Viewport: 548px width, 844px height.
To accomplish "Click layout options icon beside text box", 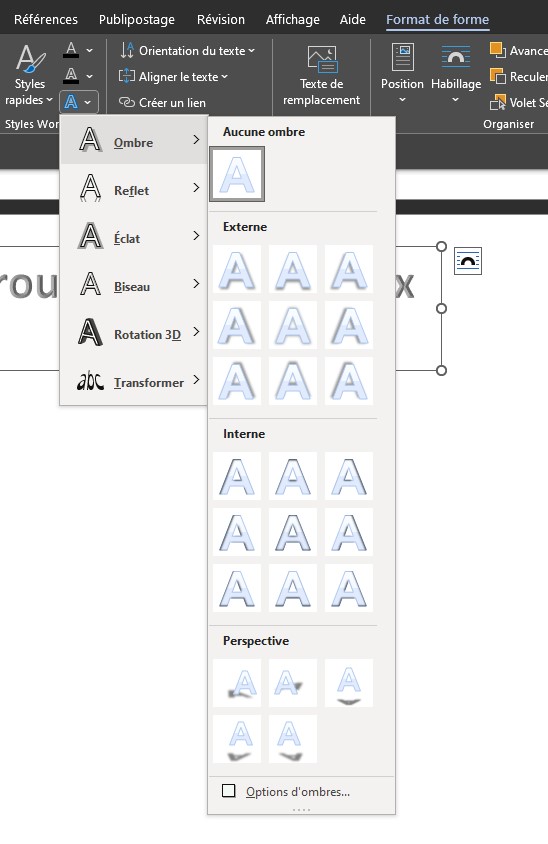I will click(467, 261).
